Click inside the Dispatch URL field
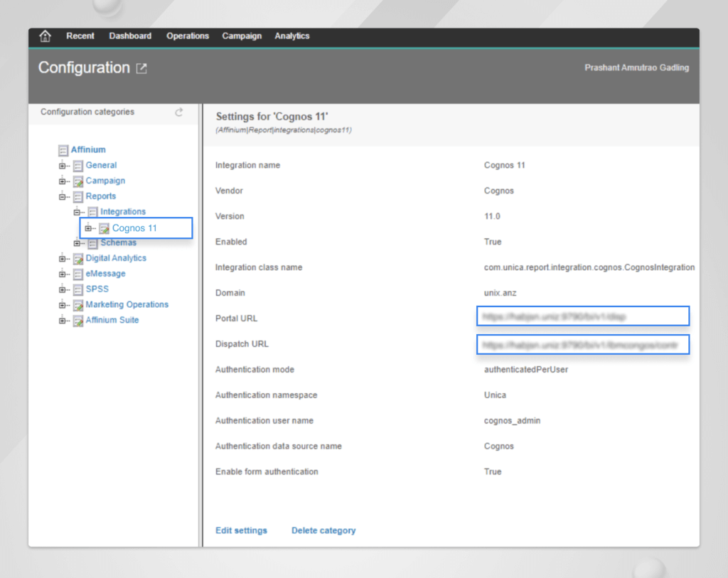 (583, 344)
